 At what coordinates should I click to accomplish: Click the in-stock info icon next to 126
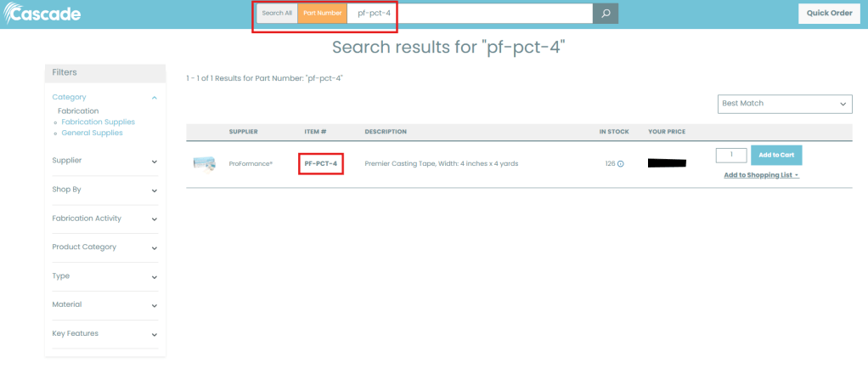click(x=621, y=164)
